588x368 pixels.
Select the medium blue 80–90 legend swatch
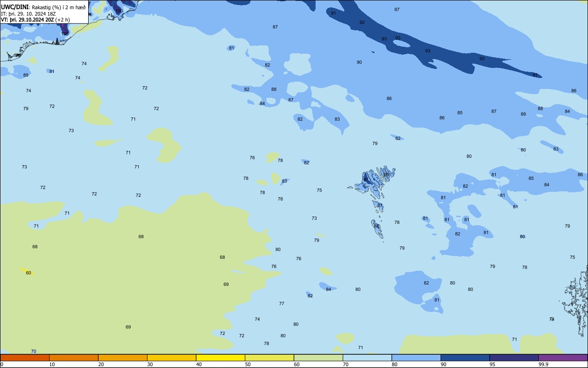coord(416,357)
